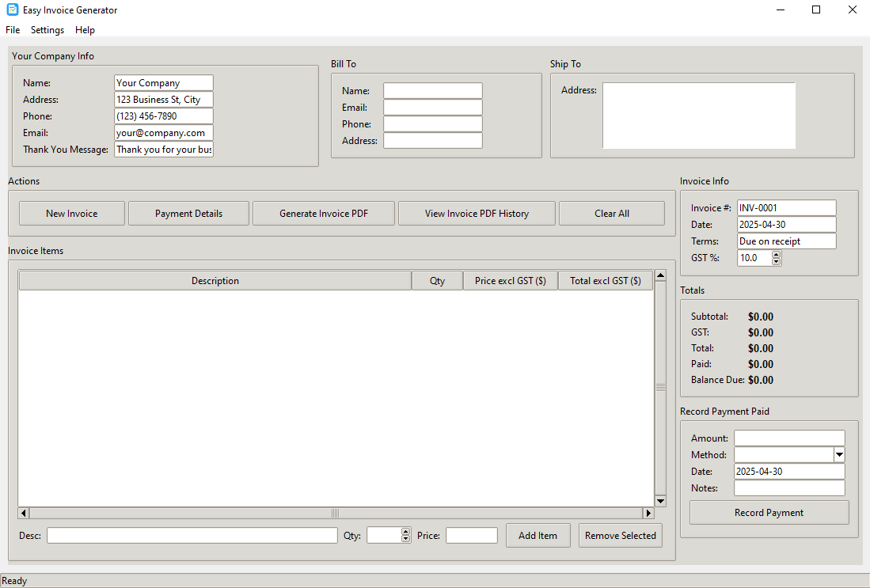Create a New Invoice

tap(71, 213)
